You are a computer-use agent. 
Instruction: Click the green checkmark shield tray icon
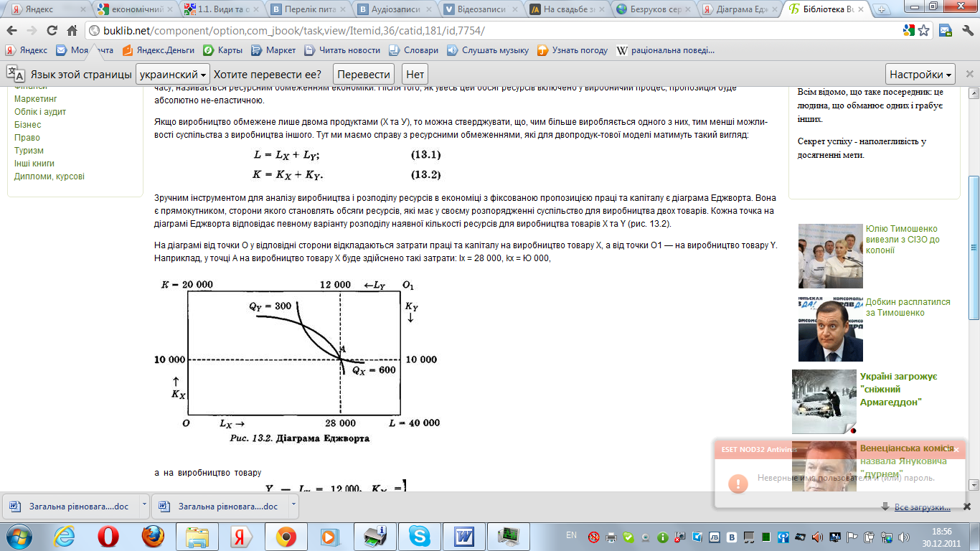pyautogui.click(x=628, y=536)
